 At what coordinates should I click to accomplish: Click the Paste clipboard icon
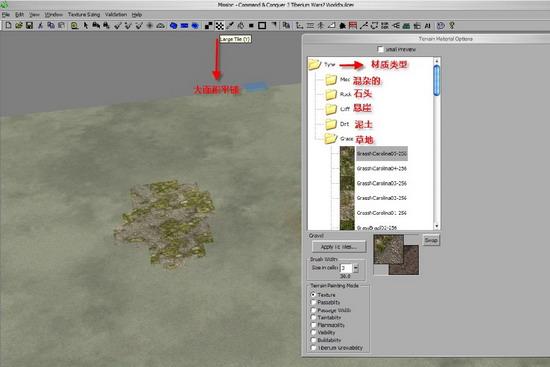(x=61, y=25)
